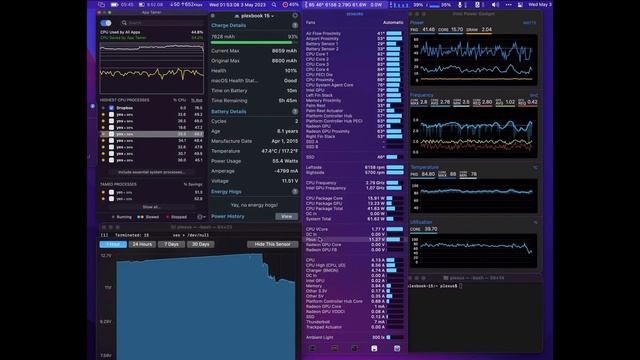
Task: Select the 30 Days history tab
Action: point(200,244)
